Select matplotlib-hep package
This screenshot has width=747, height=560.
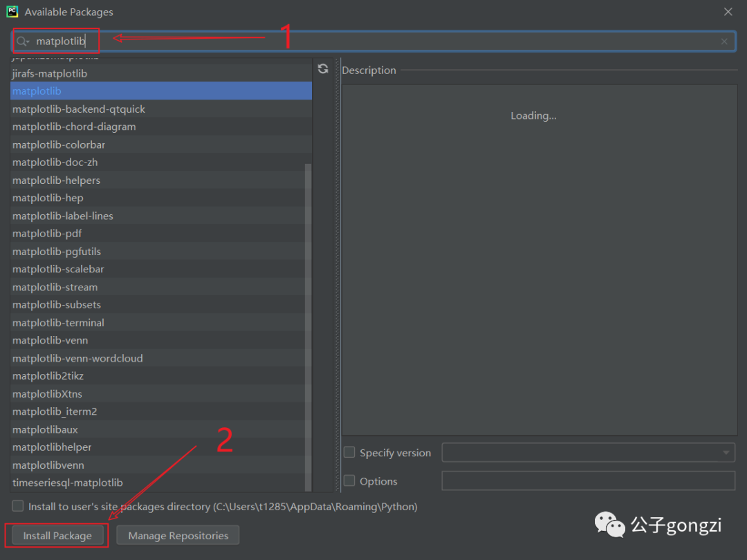[x=157, y=198]
